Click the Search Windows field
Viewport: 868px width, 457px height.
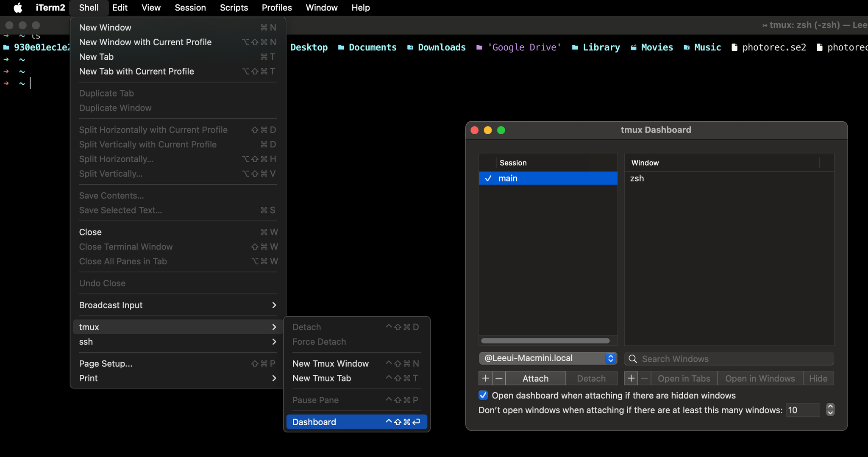[x=729, y=359]
